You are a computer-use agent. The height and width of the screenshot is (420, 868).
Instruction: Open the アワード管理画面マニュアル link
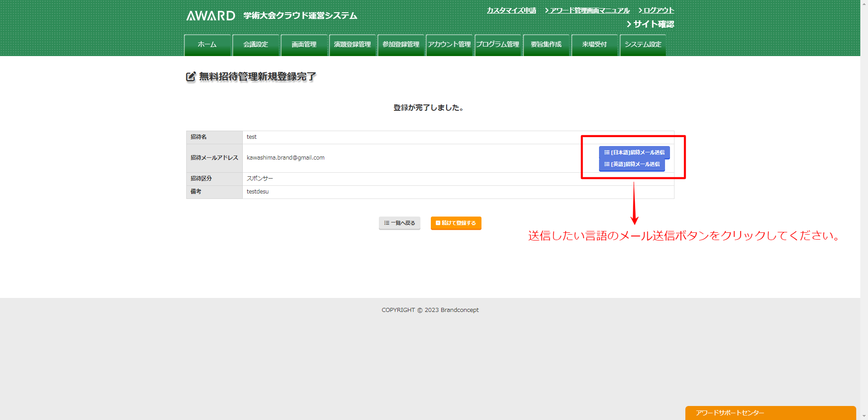pyautogui.click(x=589, y=10)
